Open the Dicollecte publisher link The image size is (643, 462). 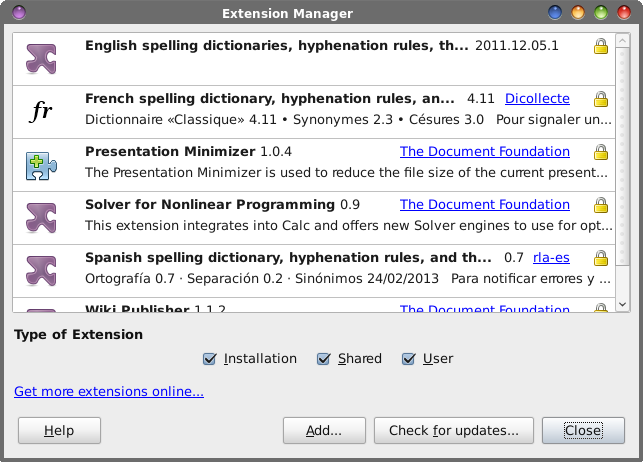point(537,99)
